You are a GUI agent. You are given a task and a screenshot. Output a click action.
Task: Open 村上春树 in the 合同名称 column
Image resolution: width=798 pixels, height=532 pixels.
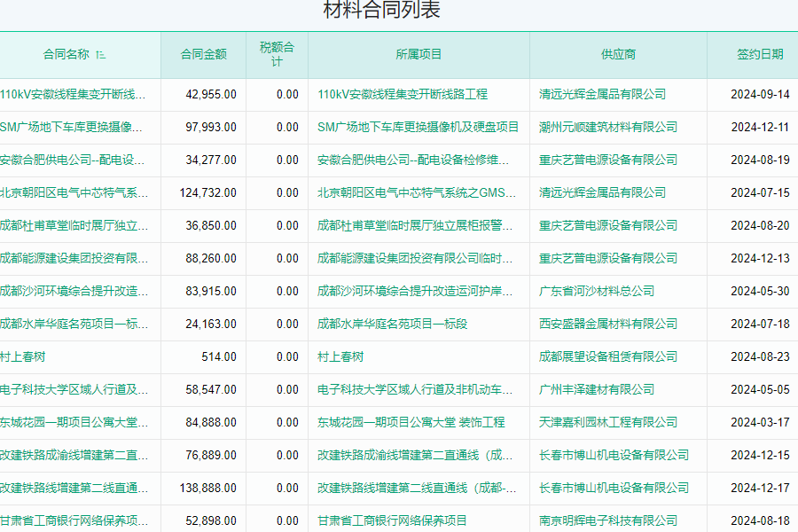(x=23, y=356)
